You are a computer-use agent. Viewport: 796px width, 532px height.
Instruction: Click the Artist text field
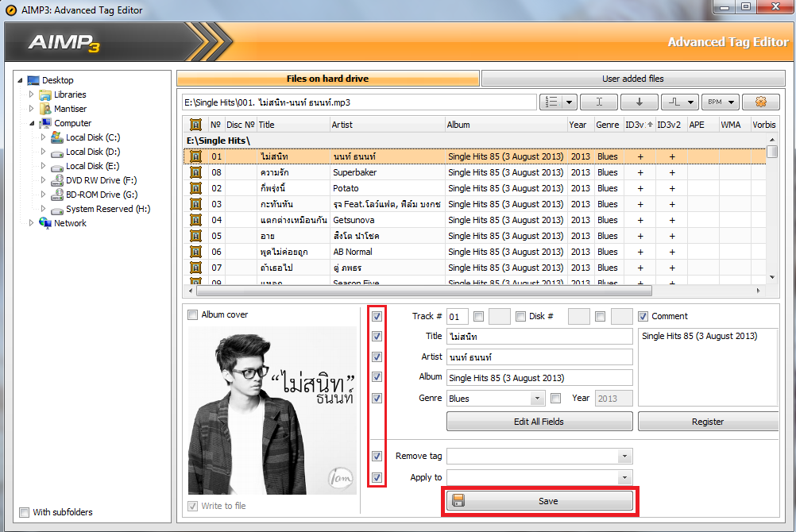(x=539, y=357)
